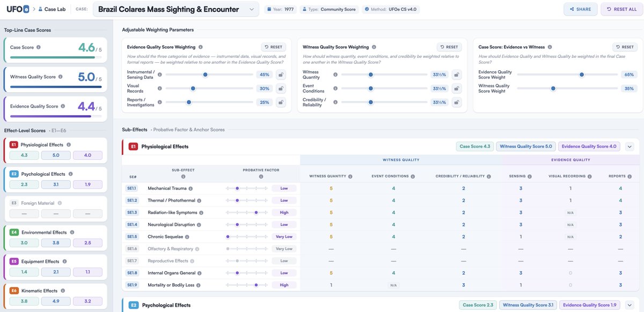Show info for Environmental Effects sidebar card

point(72,233)
